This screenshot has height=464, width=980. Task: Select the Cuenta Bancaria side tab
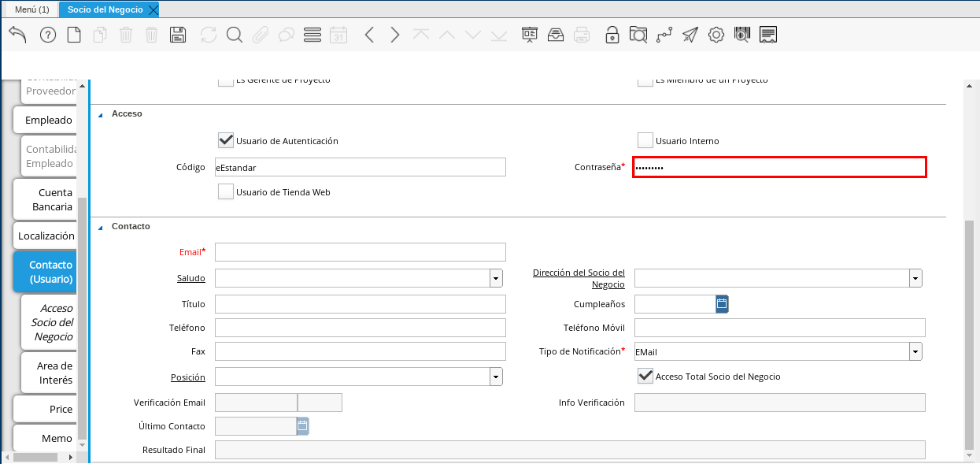pyautogui.click(x=46, y=199)
